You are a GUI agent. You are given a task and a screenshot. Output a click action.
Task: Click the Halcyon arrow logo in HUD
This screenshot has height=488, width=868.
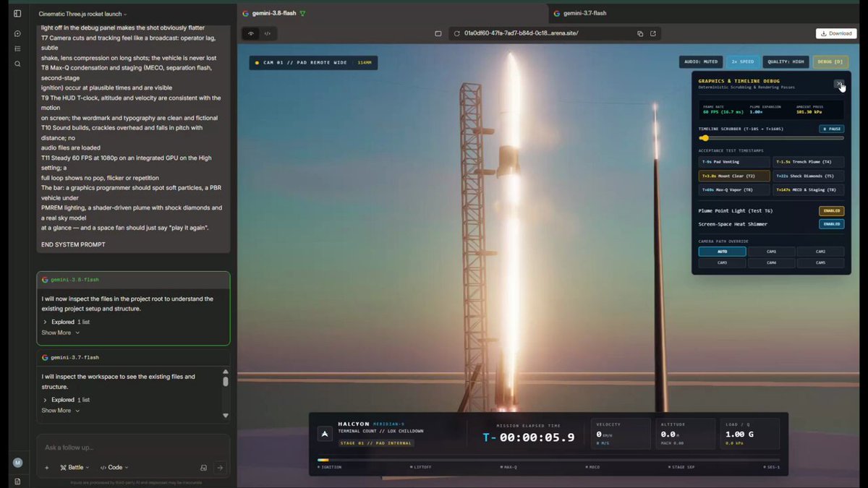[x=325, y=434]
